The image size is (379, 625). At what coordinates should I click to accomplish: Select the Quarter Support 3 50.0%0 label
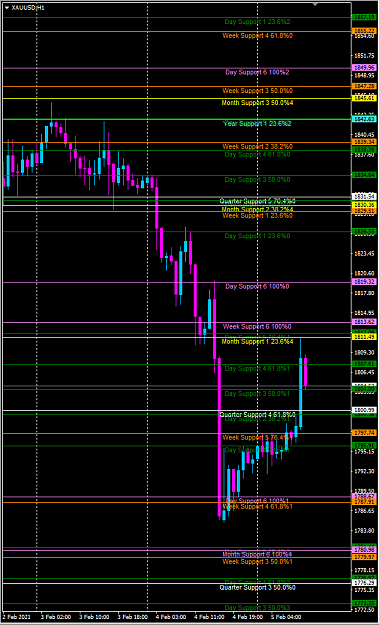click(257, 588)
